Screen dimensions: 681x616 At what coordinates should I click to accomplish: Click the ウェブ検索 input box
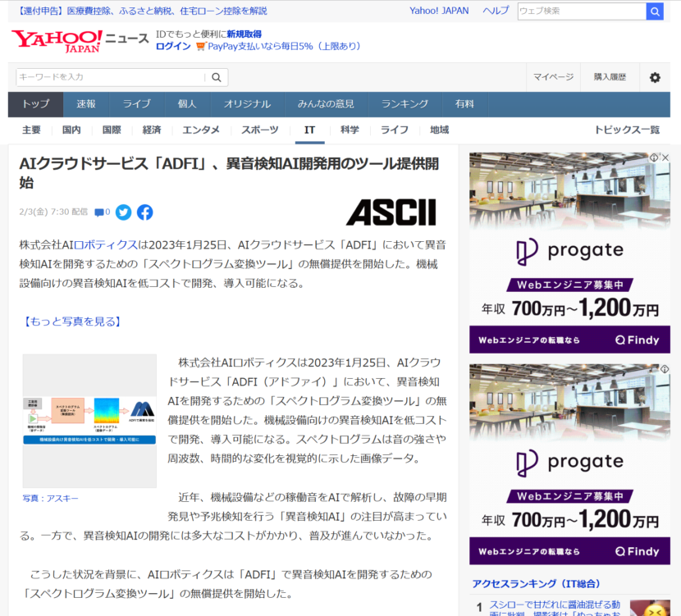tap(581, 11)
